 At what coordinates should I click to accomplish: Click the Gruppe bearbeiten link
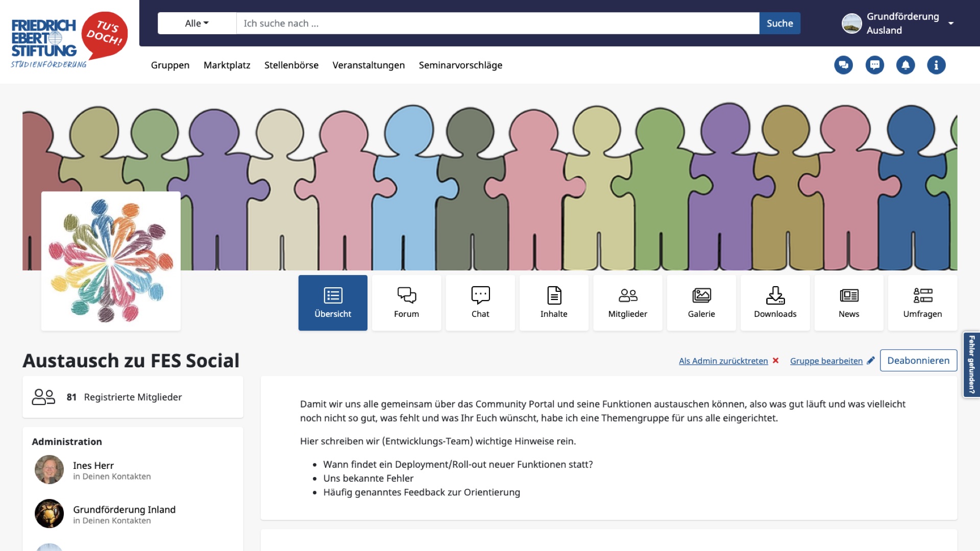point(826,361)
